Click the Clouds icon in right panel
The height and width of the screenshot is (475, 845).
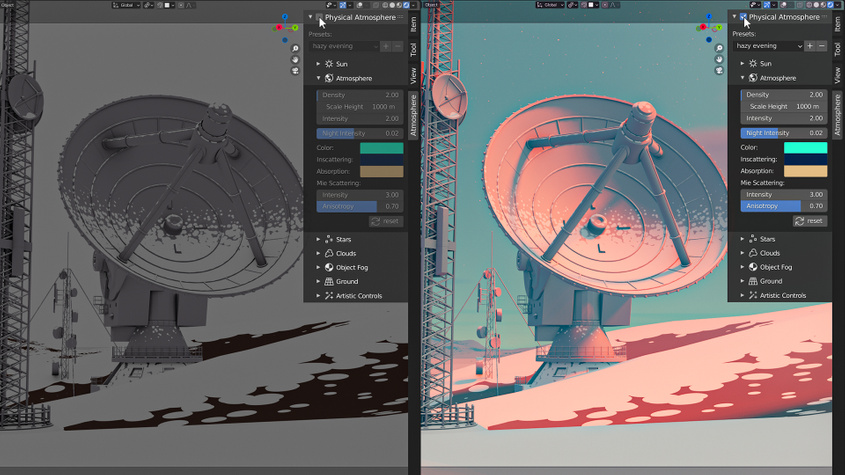tap(753, 252)
